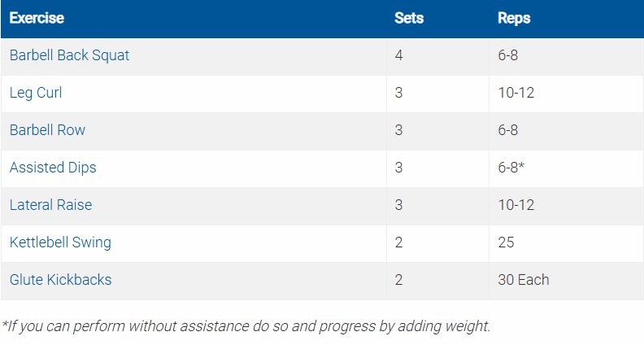Click the Leg Curl exercise link

coord(36,93)
